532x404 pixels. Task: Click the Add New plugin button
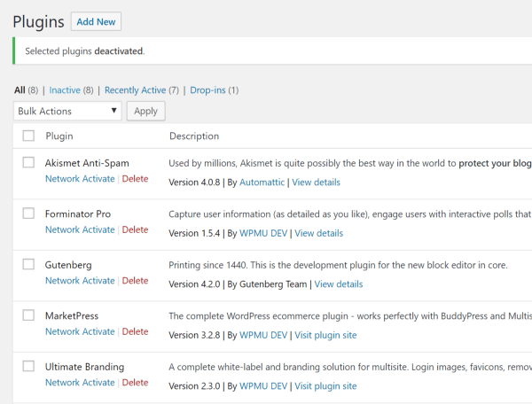(96, 21)
